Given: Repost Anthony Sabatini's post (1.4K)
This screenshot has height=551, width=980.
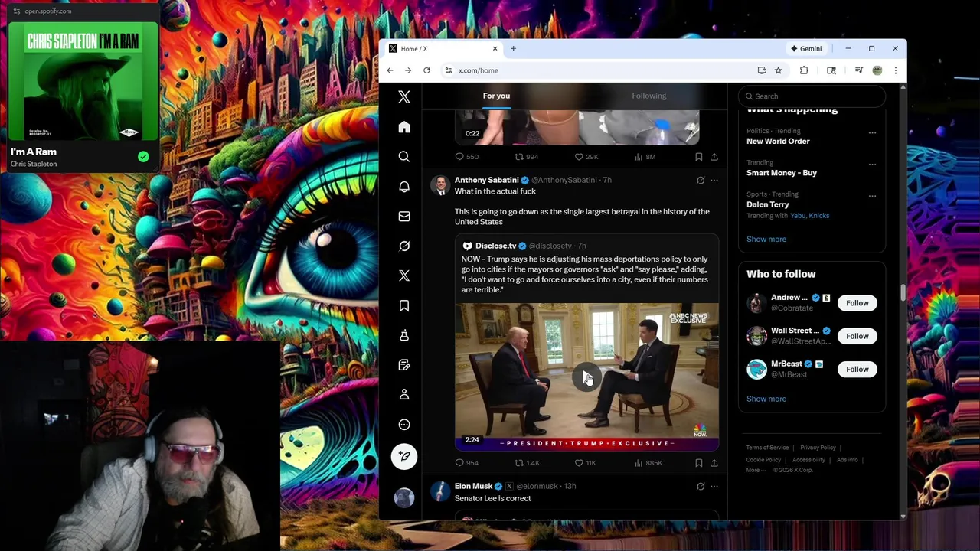Looking at the screenshot, I should [x=527, y=463].
